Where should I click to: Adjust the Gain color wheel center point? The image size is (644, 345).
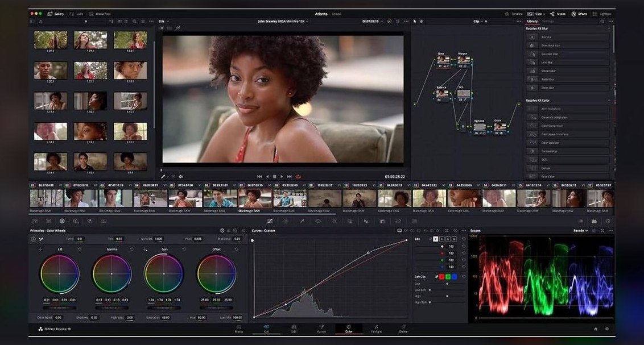pyautogui.click(x=164, y=273)
